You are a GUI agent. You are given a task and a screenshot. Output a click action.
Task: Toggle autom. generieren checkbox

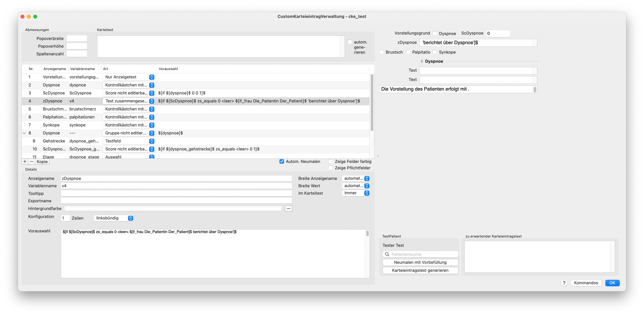click(x=350, y=42)
